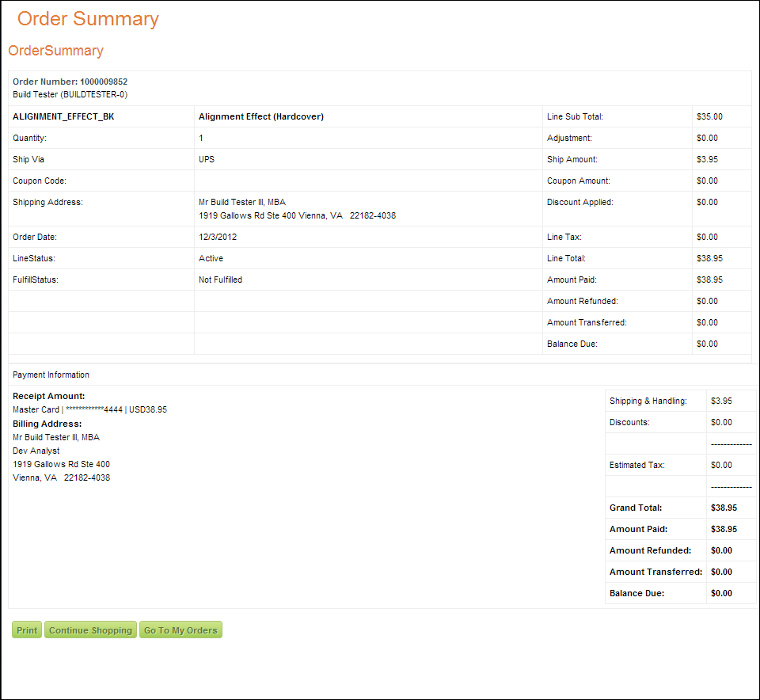Click the Billing Address heading
This screenshot has height=700, width=760.
47,424
